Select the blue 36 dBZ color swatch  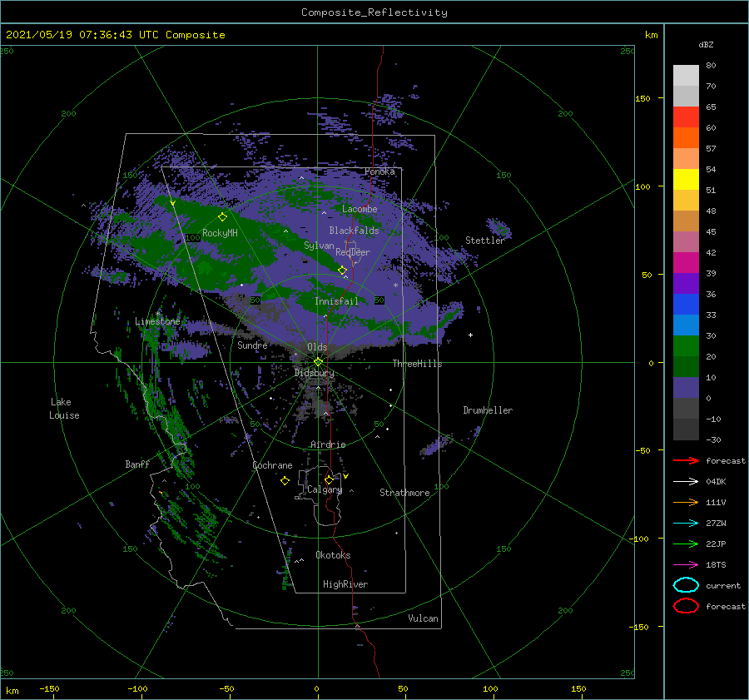686,304
